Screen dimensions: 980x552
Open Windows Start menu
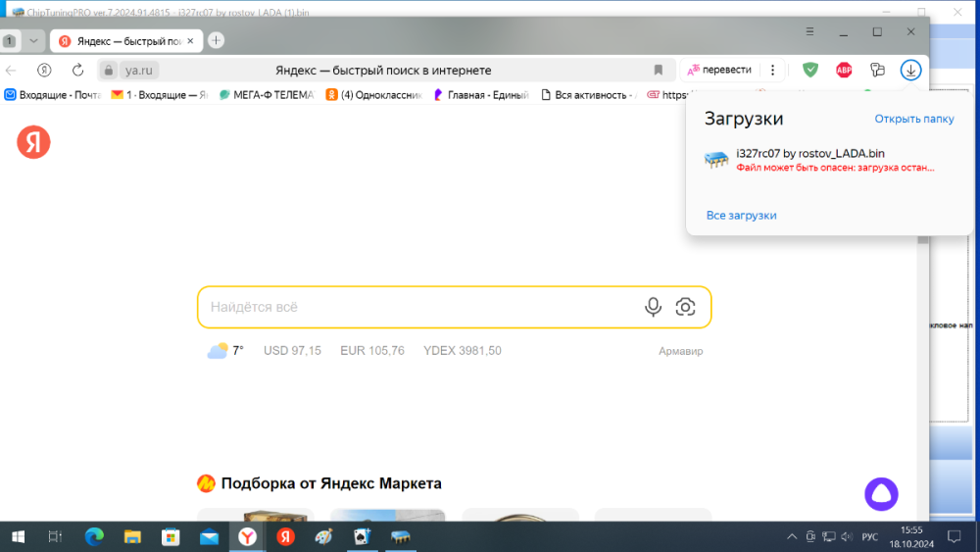(x=18, y=536)
